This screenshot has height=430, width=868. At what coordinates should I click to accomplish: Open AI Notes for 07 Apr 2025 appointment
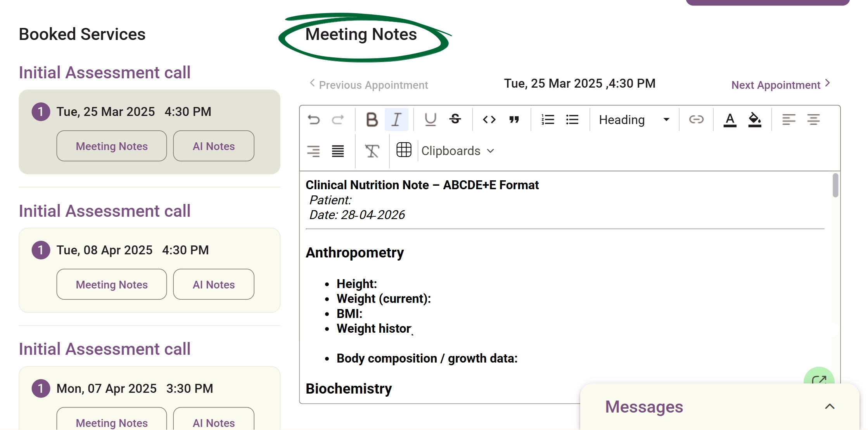click(214, 419)
